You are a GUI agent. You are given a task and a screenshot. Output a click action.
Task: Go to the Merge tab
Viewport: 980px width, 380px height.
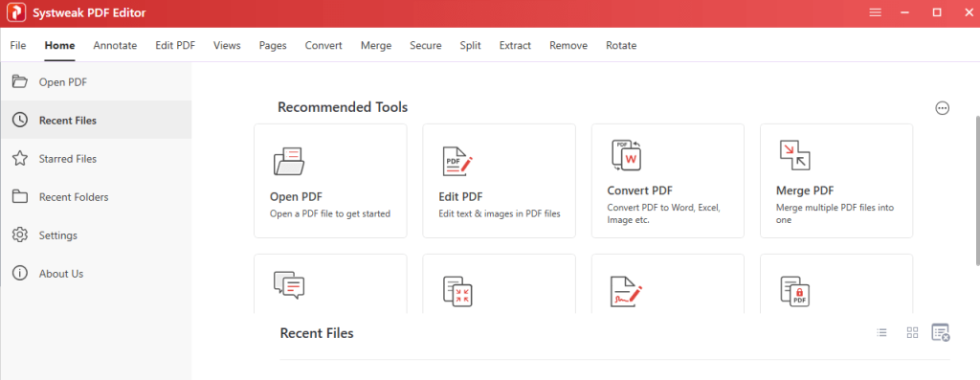376,46
